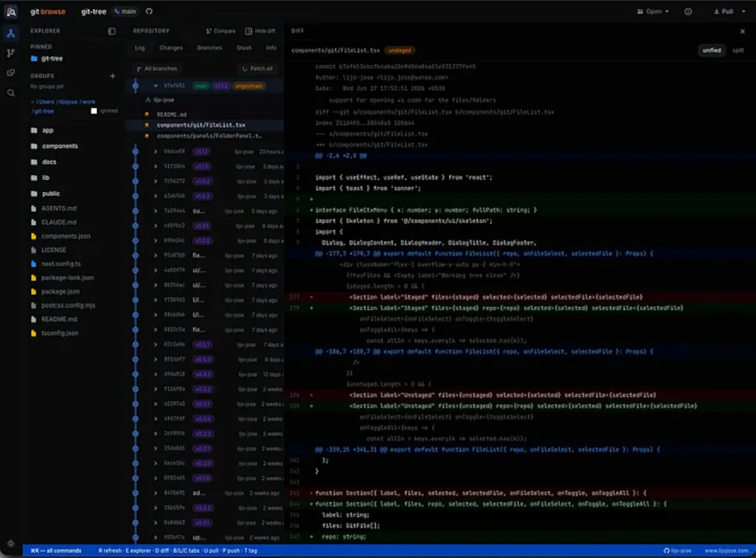
Task: Open the main branch selector
Action: tap(125, 11)
